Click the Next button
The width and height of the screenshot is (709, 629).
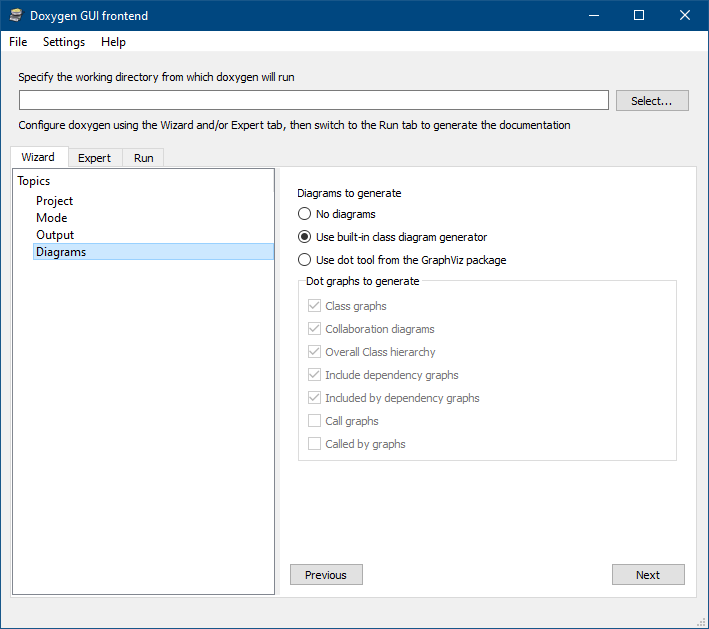(x=648, y=575)
